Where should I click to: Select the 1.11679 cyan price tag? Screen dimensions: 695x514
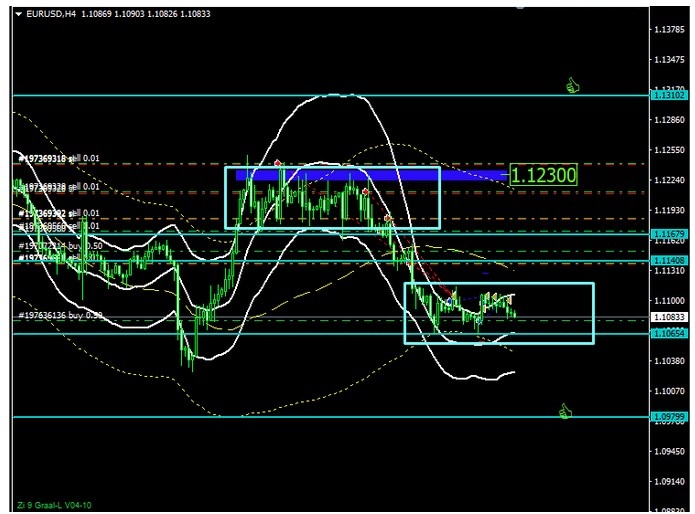[667, 234]
